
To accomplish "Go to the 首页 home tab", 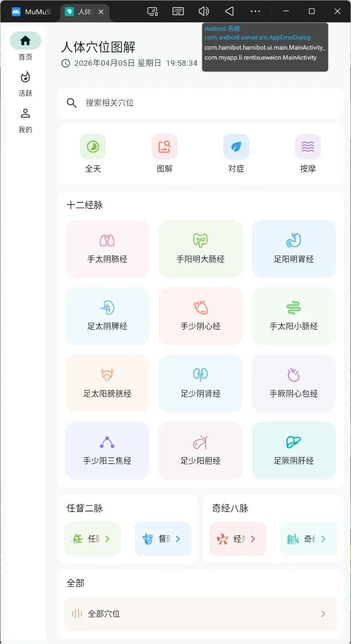I will click(x=25, y=47).
